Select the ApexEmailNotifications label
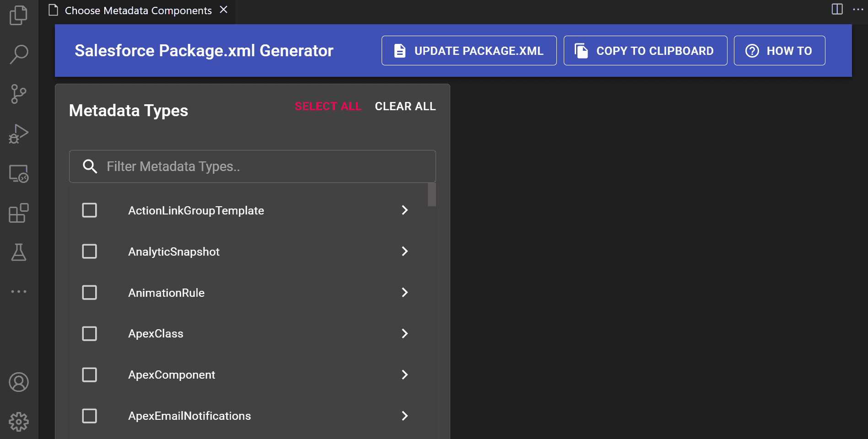Image resolution: width=868 pixels, height=439 pixels. click(x=189, y=416)
